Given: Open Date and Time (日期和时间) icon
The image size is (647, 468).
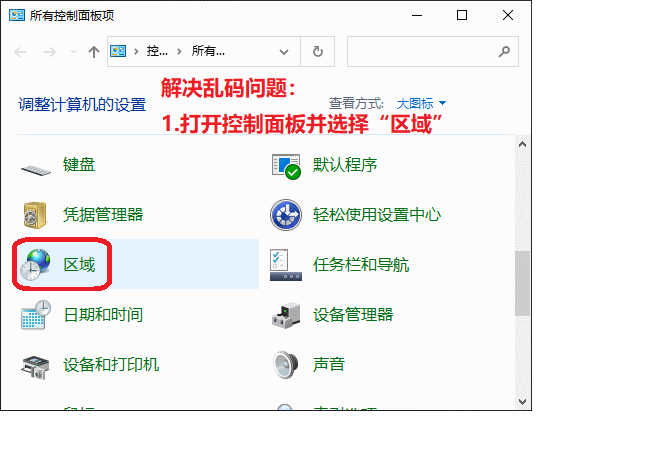Looking at the screenshot, I should pos(36,315).
